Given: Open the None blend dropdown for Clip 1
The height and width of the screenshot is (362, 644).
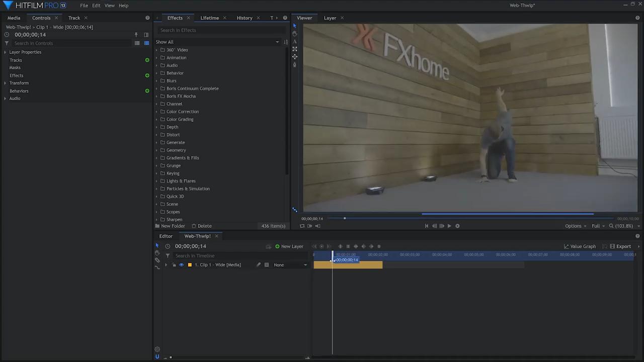Looking at the screenshot, I should click(290, 265).
